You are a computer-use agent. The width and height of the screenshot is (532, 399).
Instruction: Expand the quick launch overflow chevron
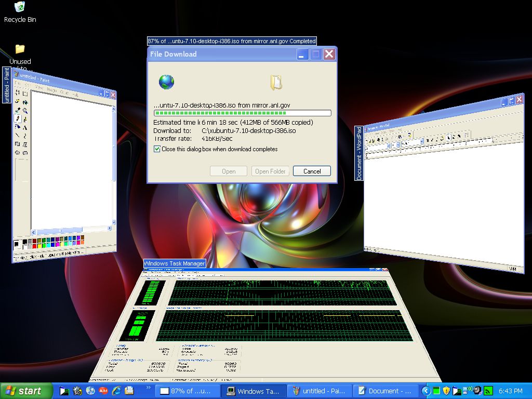tap(148, 388)
